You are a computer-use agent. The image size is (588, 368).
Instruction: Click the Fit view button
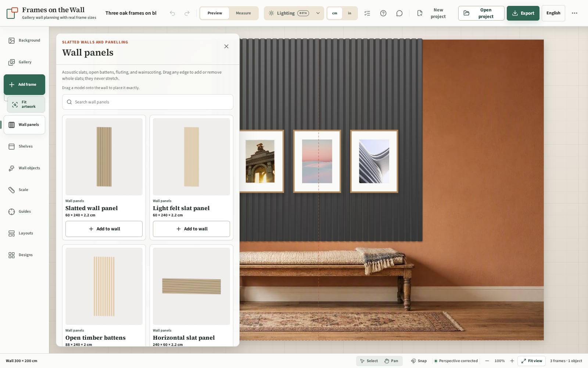(531, 361)
